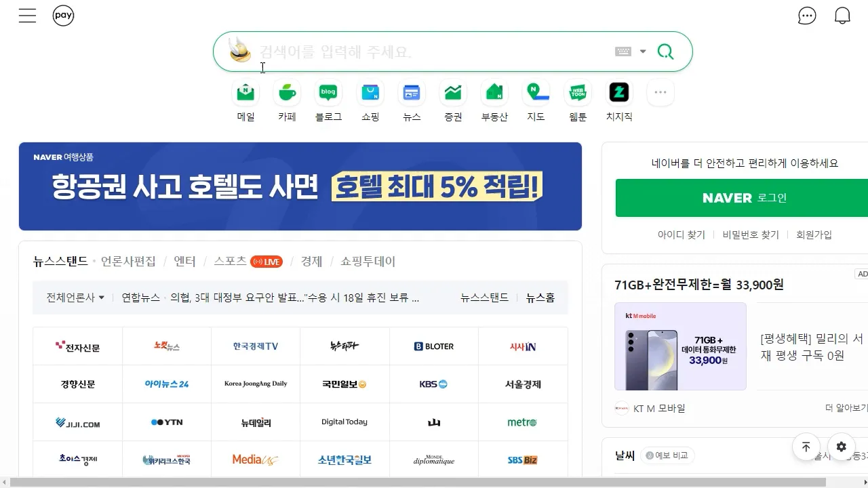Image resolution: width=868 pixels, height=488 pixels.
Task: Click the search input field
Action: 434,52
